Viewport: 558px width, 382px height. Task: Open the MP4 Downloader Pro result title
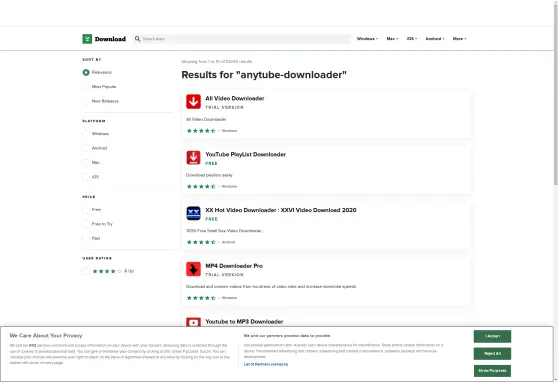[x=234, y=266]
